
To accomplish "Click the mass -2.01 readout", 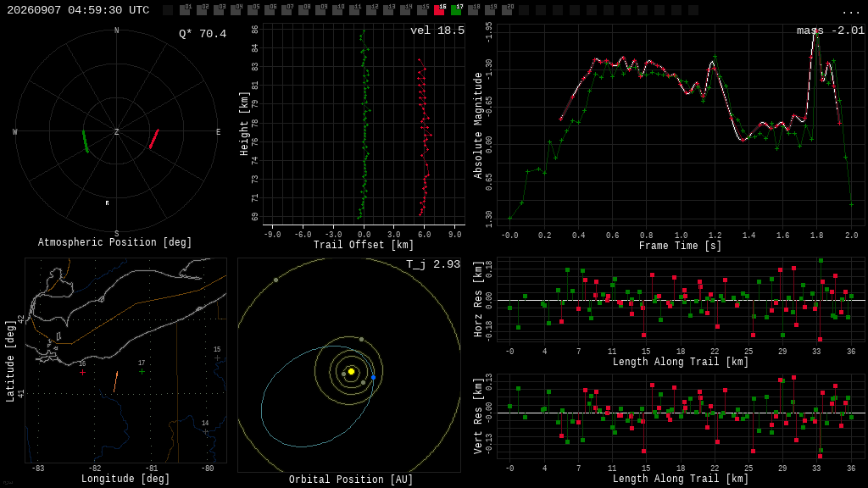I will click(x=831, y=30).
